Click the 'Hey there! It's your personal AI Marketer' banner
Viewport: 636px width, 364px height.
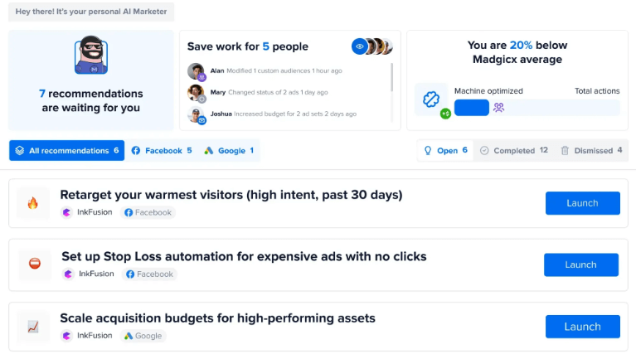91,12
